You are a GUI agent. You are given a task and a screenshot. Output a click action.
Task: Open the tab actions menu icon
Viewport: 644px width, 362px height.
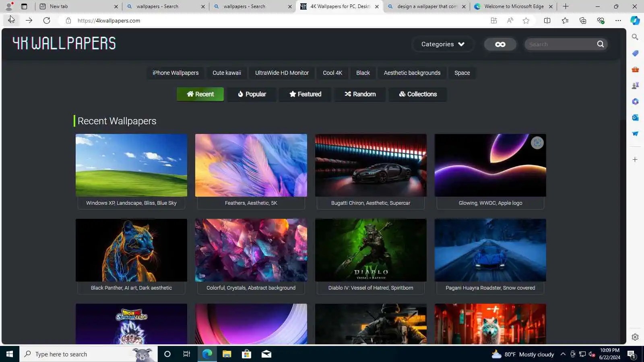(x=24, y=6)
